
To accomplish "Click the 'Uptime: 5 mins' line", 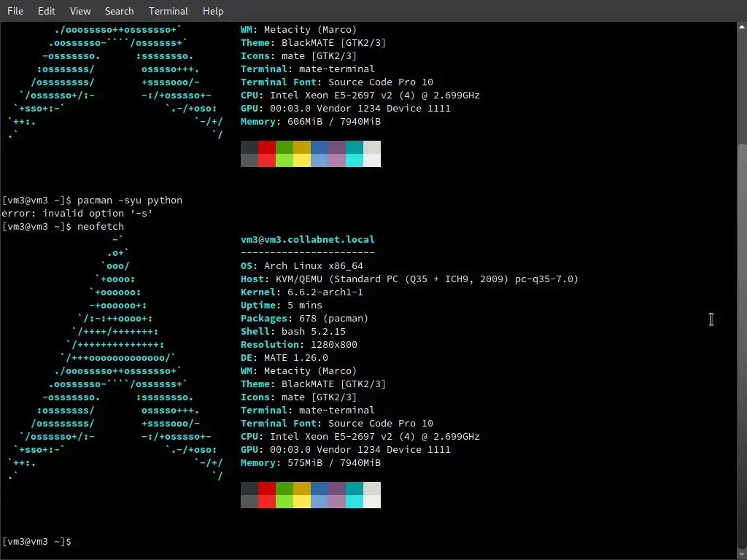I will click(x=281, y=306).
